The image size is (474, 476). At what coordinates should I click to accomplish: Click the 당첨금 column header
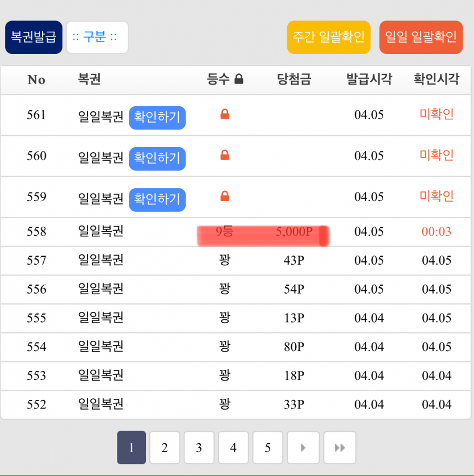294,79
